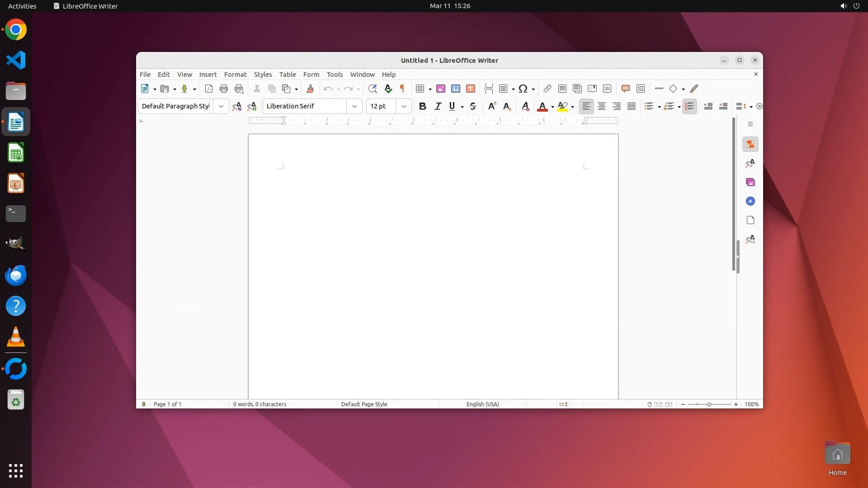
Task: Click the zoom slider in status bar
Action: (x=709, y=404)
